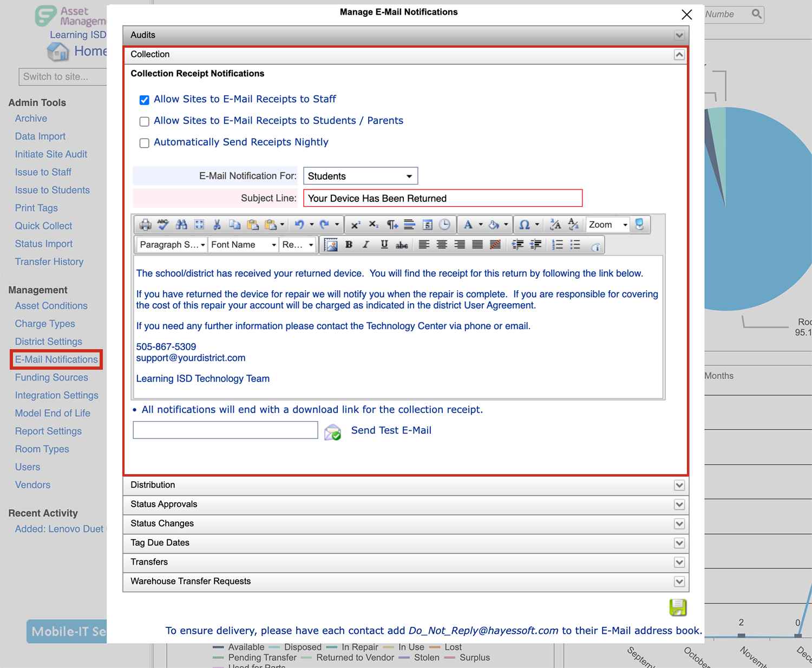Expand the Status Approvals section
Screen dimensions: 812x668
point(679,505)
